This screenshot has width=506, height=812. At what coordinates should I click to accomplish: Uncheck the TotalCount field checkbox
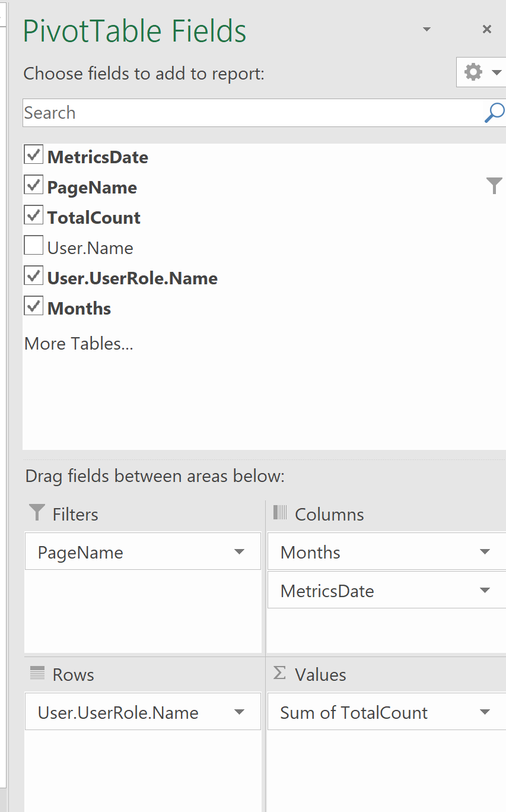pyautogui.click(x=33, y=215)
